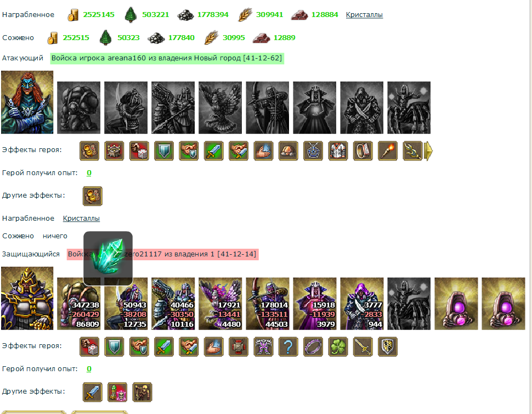Click attacker hero experience value 0
Screen dimensions: 532x414
(89, 173)
